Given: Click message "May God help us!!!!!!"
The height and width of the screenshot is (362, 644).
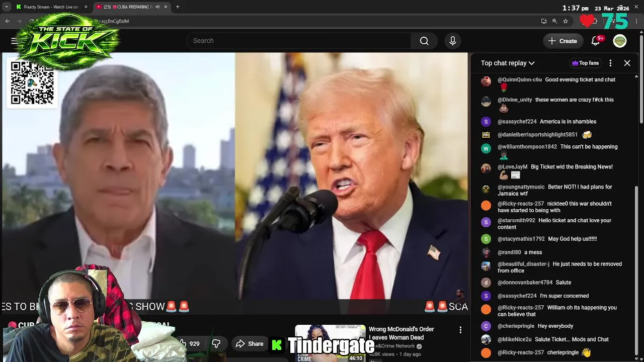Looking at the screenshot, I should tap(573, 239).
